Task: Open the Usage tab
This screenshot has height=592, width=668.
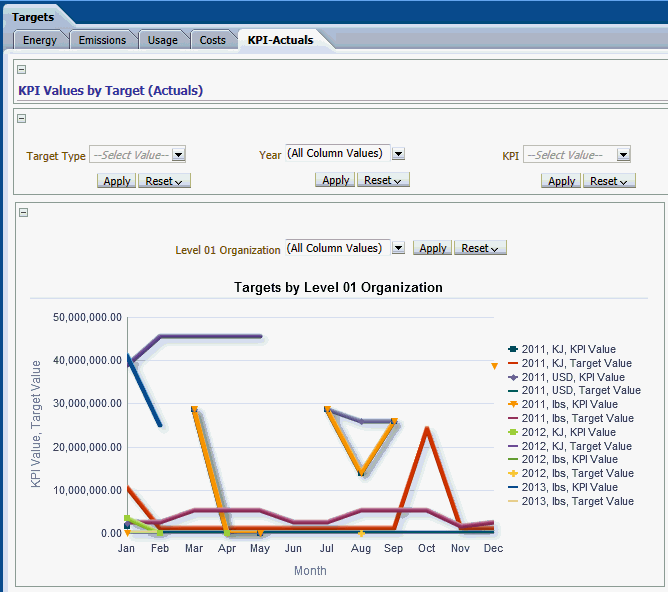Action: coord(162,40)
